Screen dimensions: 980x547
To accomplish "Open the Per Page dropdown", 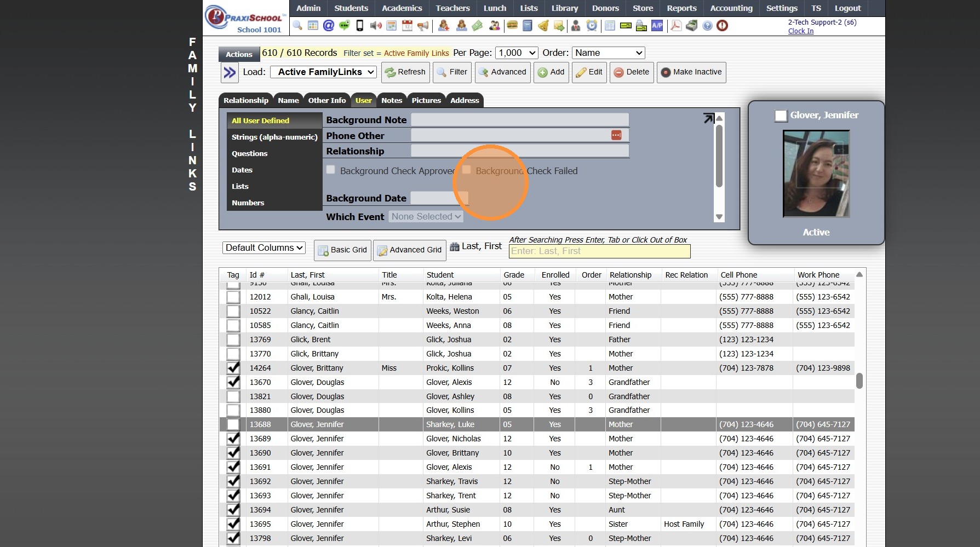I will click(x=517, y=53).
